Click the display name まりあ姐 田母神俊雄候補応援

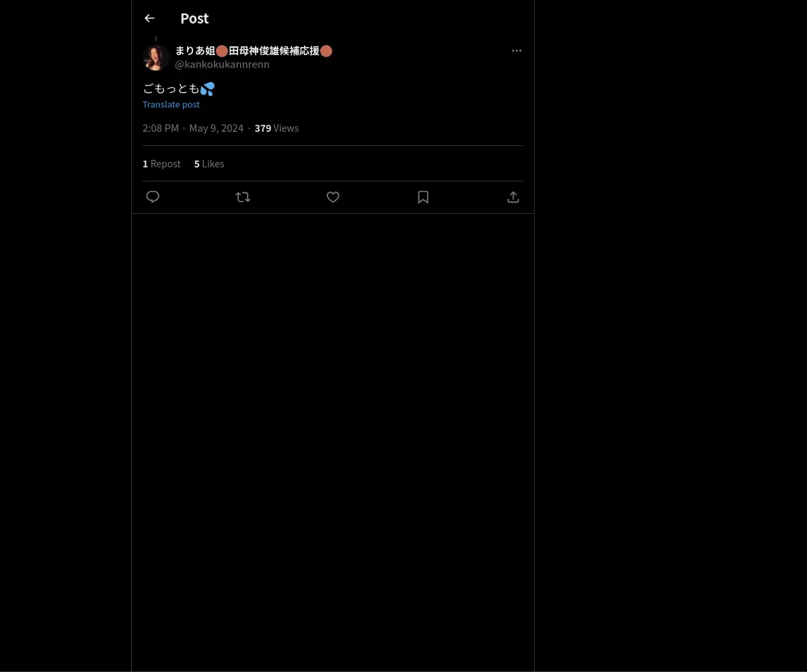click(x=254, y=51)
